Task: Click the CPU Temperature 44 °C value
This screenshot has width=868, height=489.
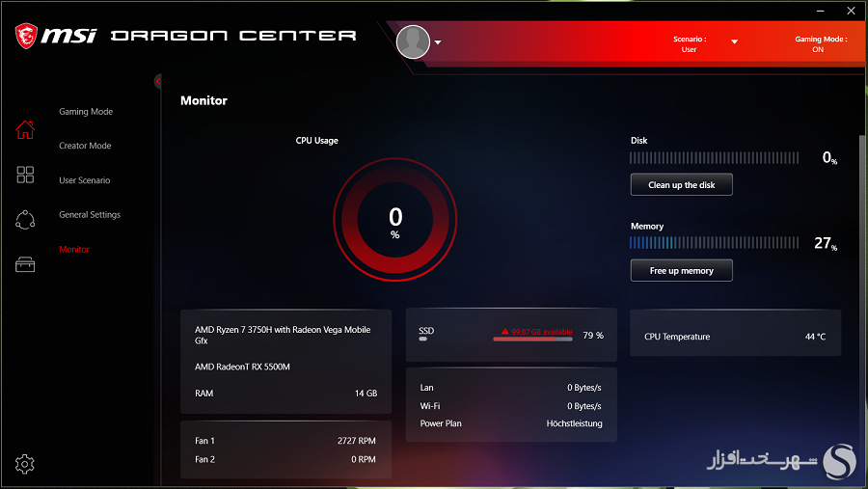Action: pos(815,337)
